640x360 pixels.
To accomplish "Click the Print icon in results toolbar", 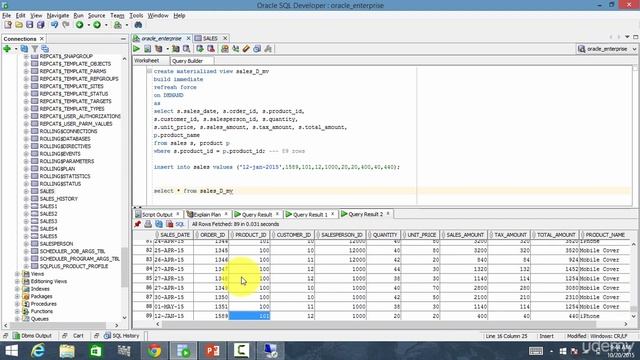I will (x=148, y=224).
